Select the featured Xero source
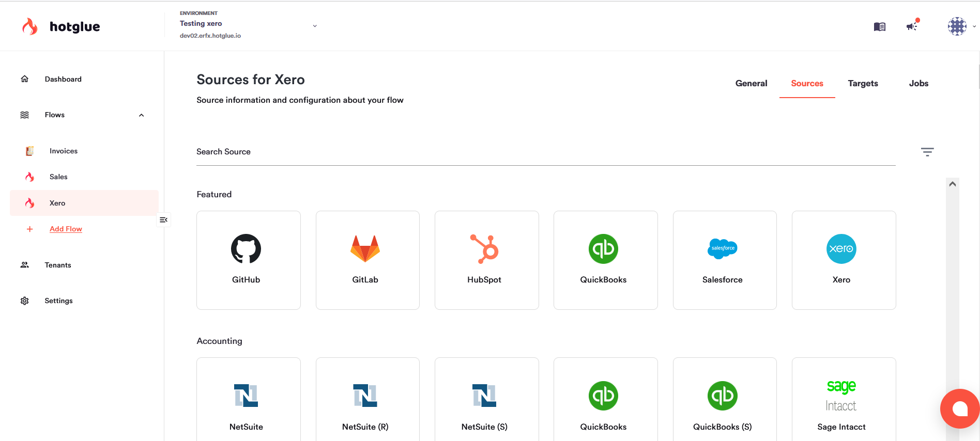Screen dimensions: 980x441 click(x=844, y=260)
